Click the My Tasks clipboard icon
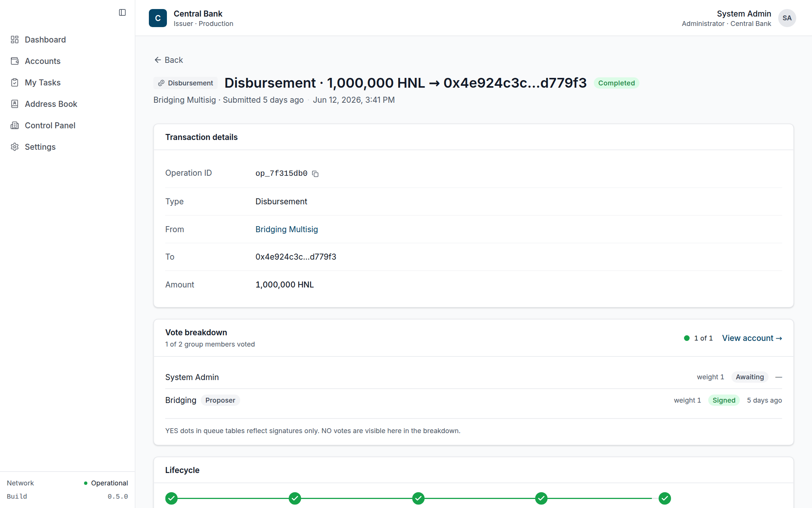 (x=15, y=82)
